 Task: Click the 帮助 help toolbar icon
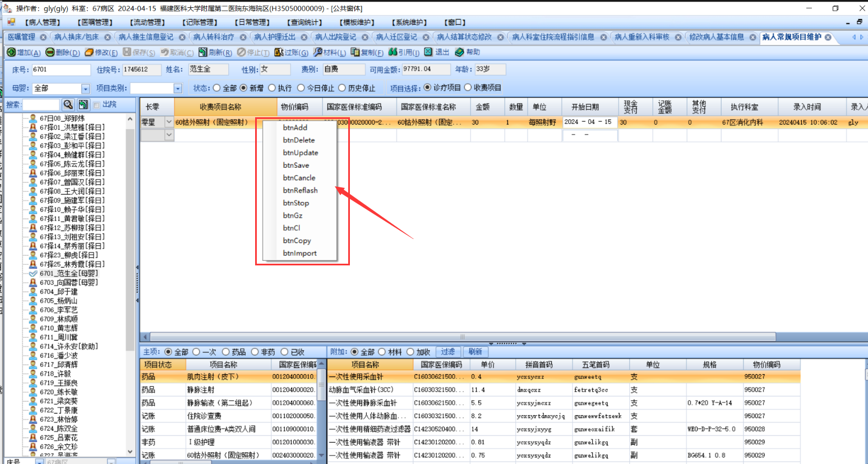(459, 52)
